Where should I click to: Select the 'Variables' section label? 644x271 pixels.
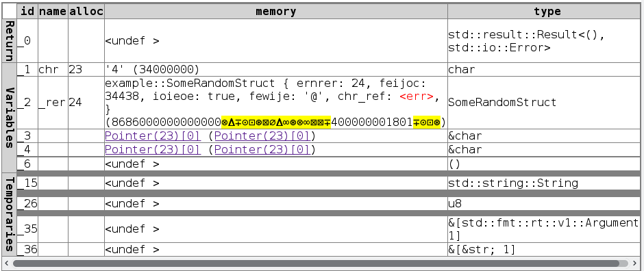pyautogui.click(x=10, y=117)
